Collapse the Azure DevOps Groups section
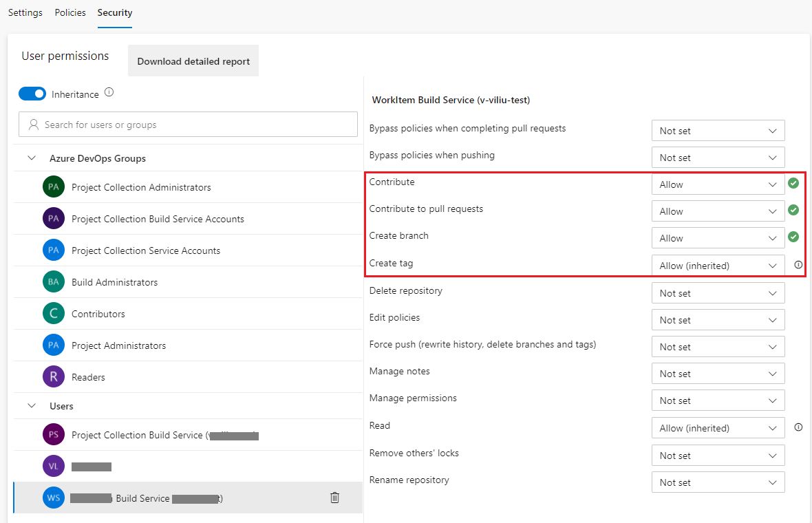812x523 pixels. pyautogui.click(x=32, y=158)
